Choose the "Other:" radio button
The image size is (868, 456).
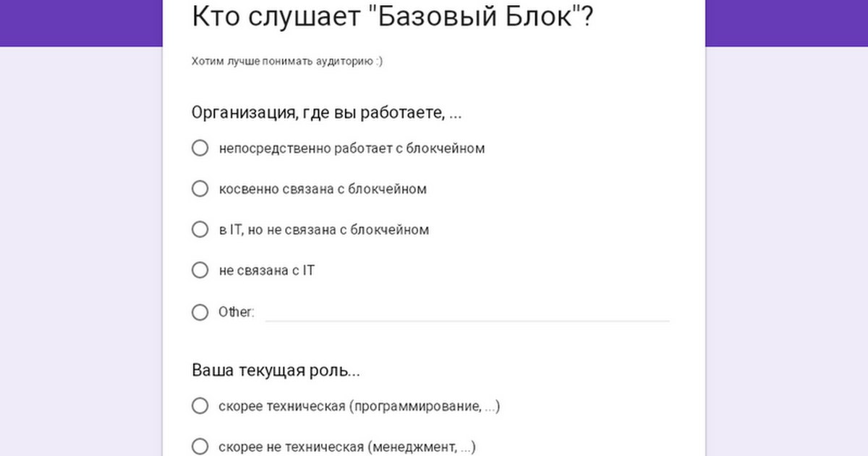[x=200, y=313]
